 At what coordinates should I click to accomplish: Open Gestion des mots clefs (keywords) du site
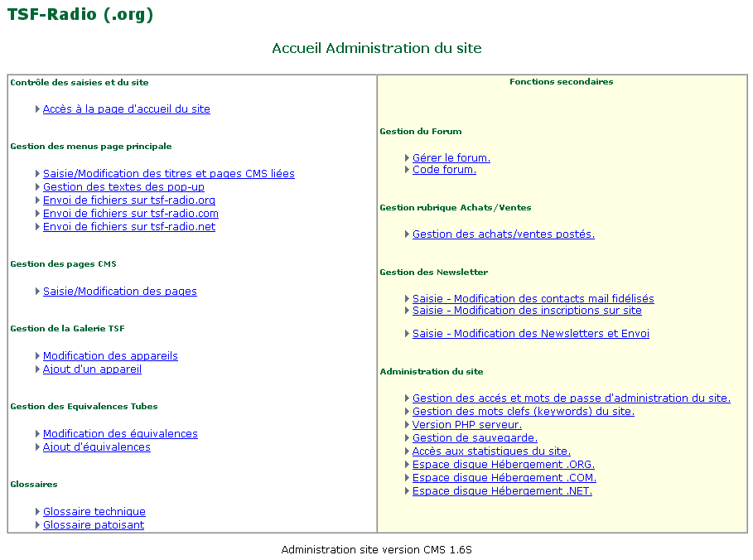click(524, 412)
